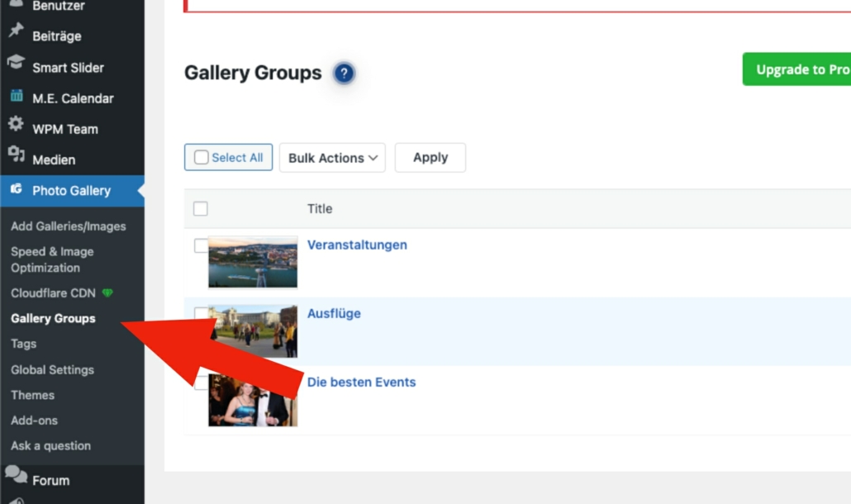
Task: Click the Veranstaltungen city thumbnail
Action: pos(253,263)
